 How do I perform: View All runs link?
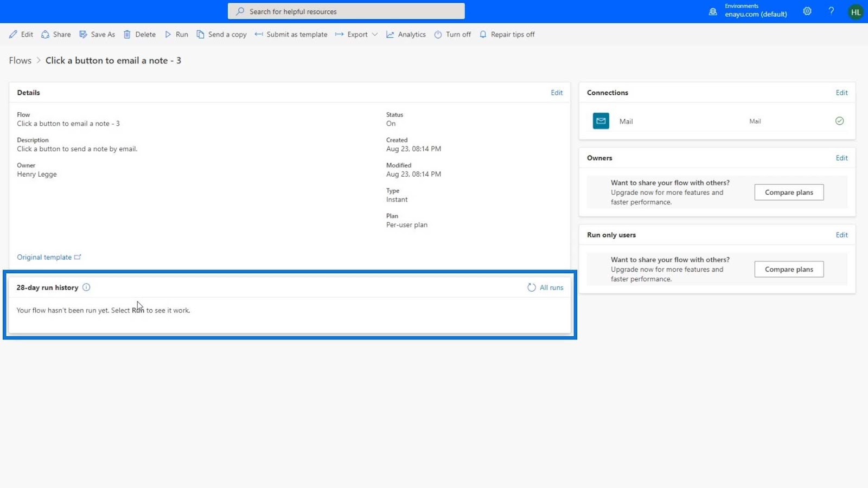tap(551, 287)
